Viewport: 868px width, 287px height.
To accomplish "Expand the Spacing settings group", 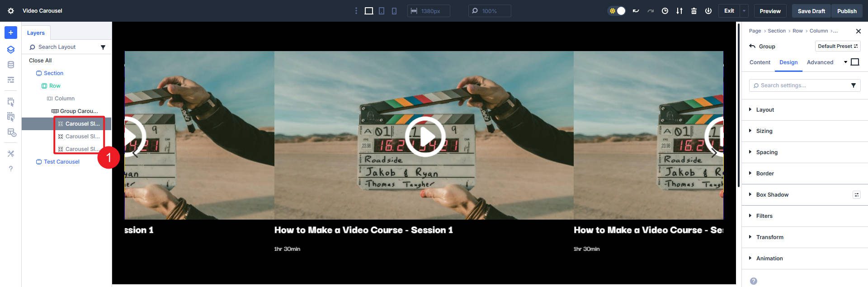I will pyautogui.click(x=767, y=152).
